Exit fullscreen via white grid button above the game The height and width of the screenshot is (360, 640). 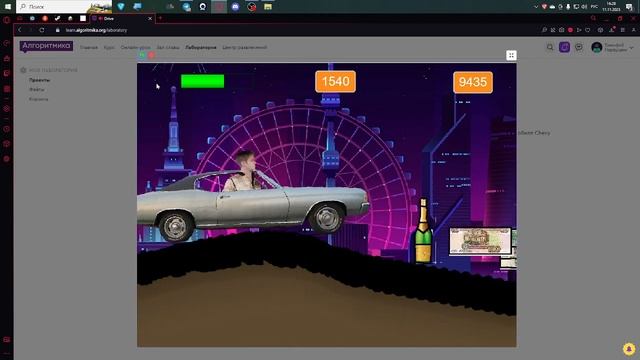pos(511,55)
